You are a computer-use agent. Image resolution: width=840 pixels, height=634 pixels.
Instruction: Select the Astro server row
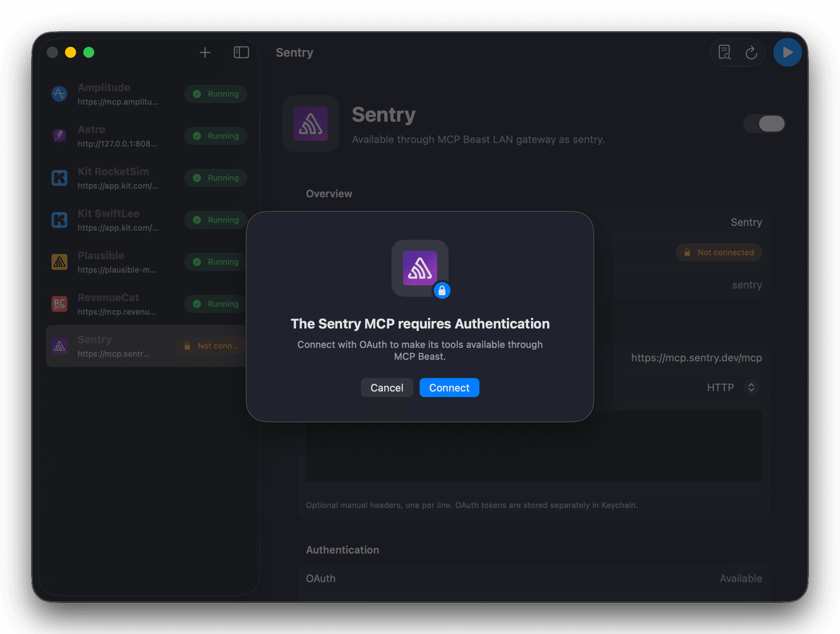148,136
